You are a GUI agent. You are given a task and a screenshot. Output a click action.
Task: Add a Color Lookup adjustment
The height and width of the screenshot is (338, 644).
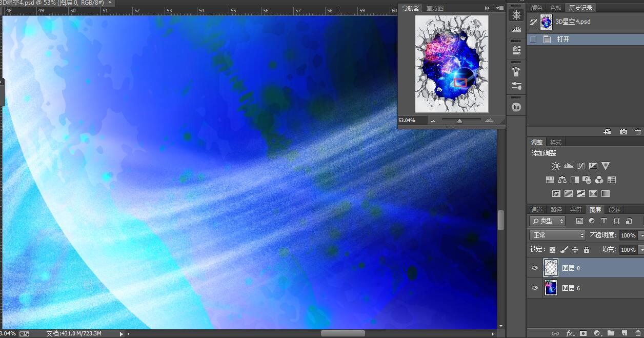(612, 180)
